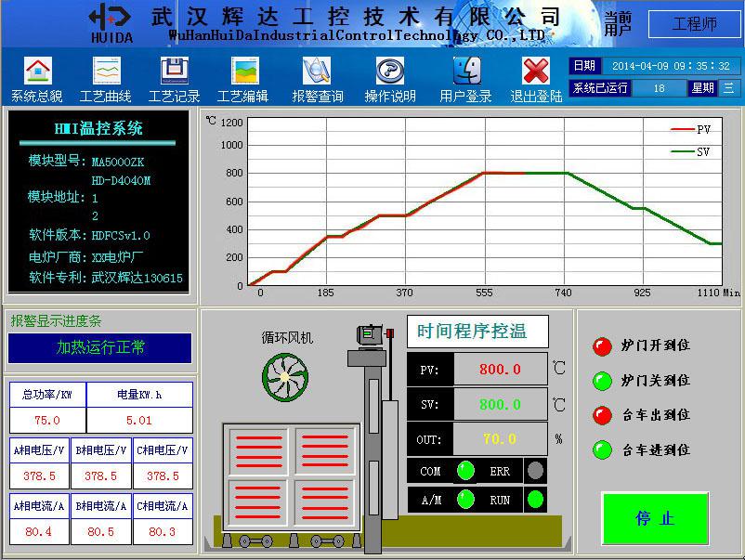745x560 pixels.
Task: Open the 系统总貌 system overview icon
Action: pos(37,72)
